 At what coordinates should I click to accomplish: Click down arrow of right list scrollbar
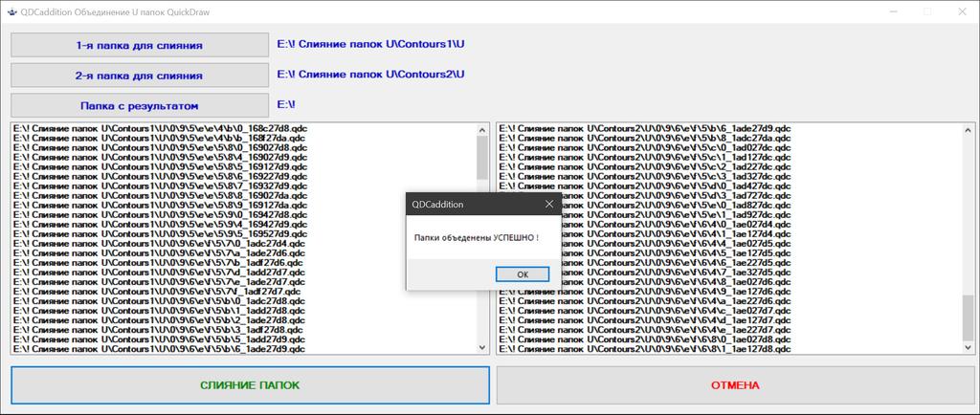click(x=969, y=348)
